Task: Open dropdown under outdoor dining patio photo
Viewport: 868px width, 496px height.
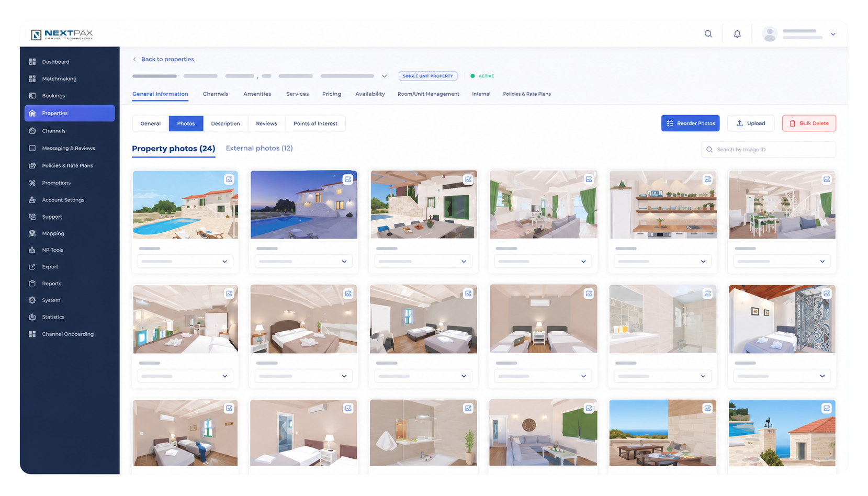Action: pos(423,261)
